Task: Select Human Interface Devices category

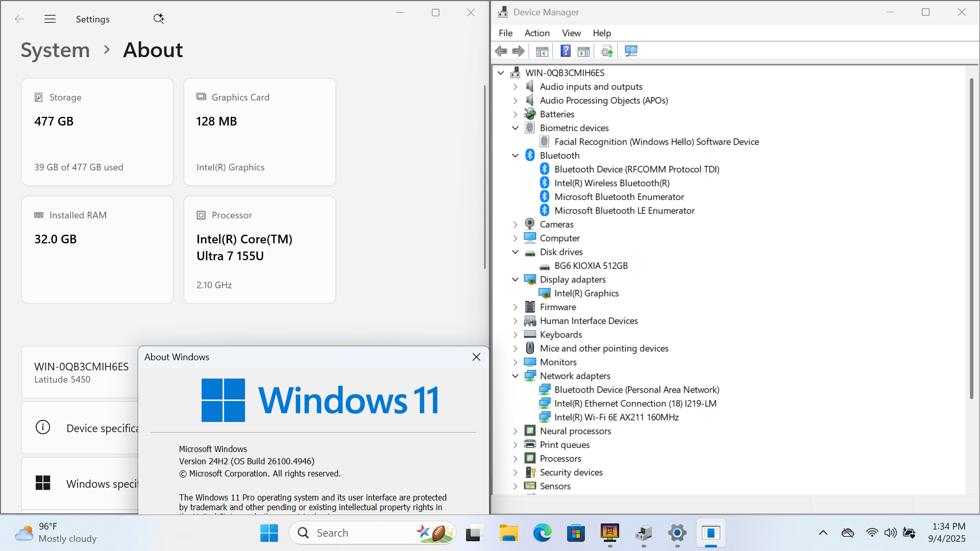Action: [589, 321]
